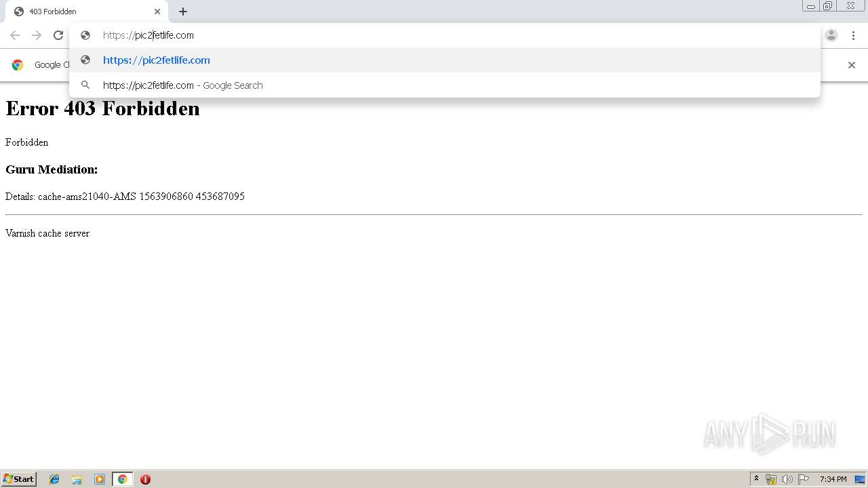Choose the Google Search suggestion for pic2fetlife.com
Screen dimensions: 868x488
pyautogui.click(x=445, y=85)
